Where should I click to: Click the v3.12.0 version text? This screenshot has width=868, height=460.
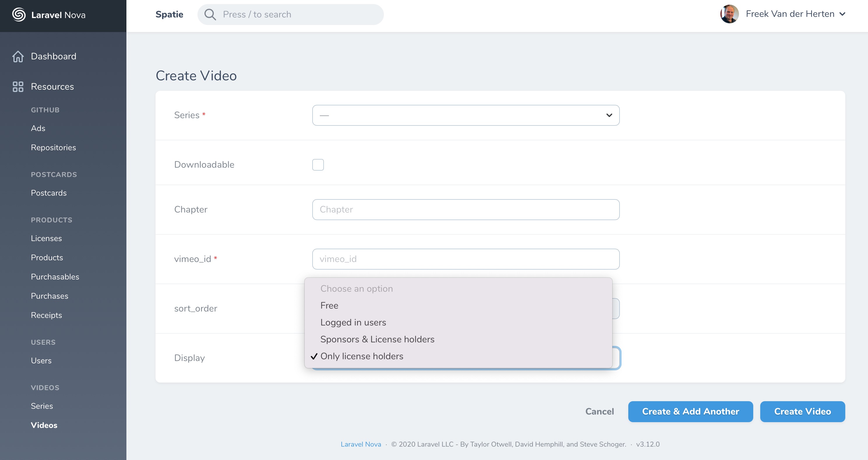click(x=648, y=444)
